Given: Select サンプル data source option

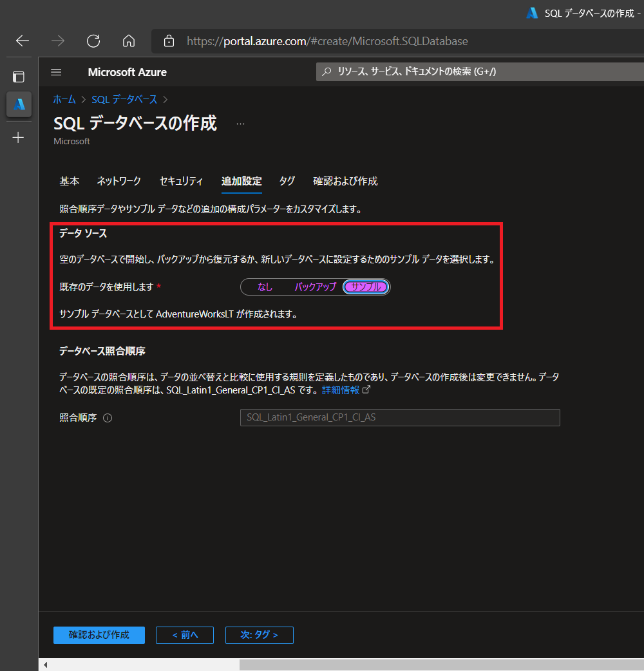Looking at the screenshot, I should tap(366, 287).
